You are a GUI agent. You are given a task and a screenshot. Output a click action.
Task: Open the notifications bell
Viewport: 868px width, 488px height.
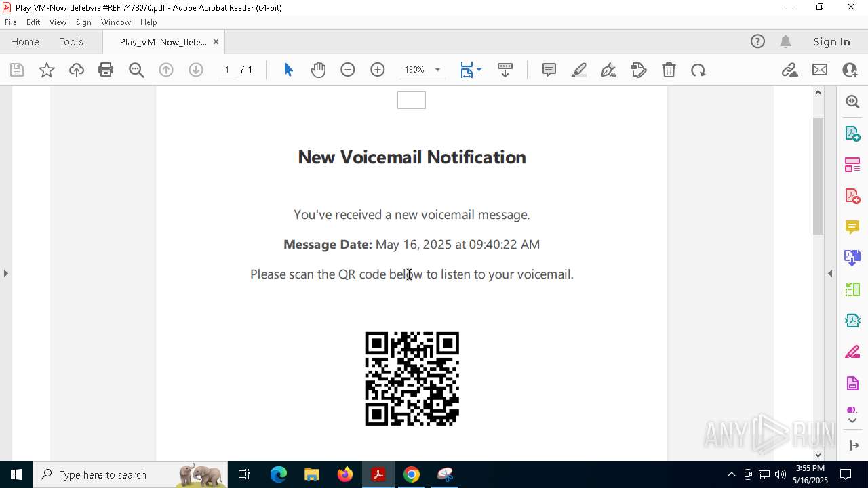pos(785,41)
